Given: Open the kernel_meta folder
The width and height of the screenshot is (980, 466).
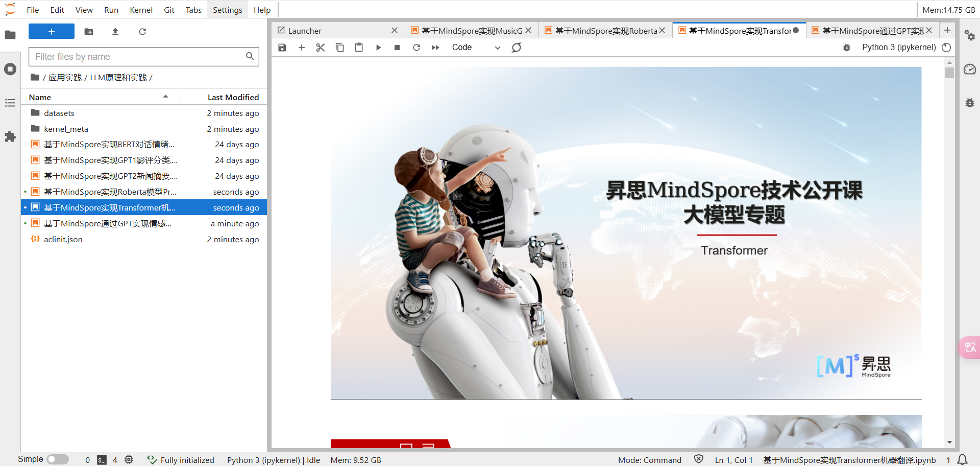Looking at the screenshot, I should click(x=144, y=129).
